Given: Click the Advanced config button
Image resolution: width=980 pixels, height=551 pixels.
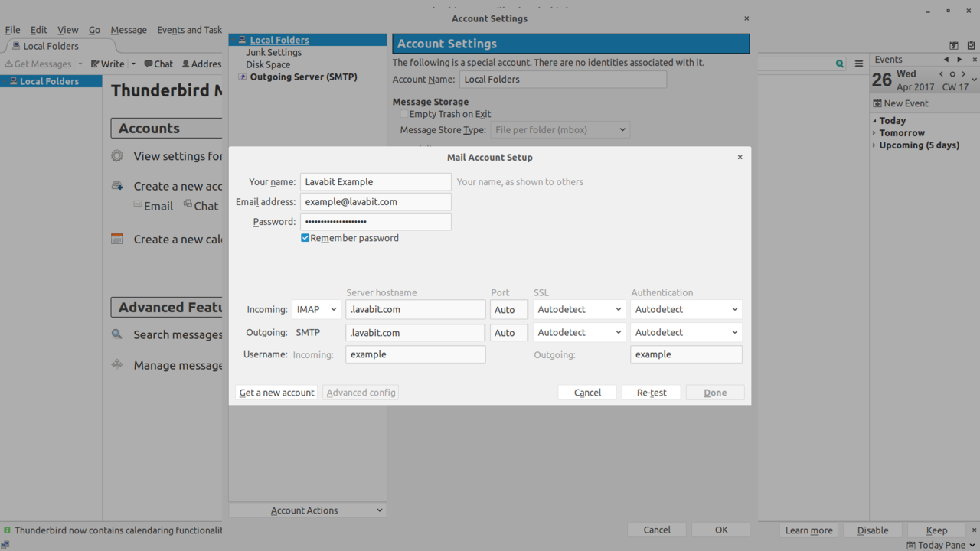Looking at the screenshot, I should click(x=361, y=393).
